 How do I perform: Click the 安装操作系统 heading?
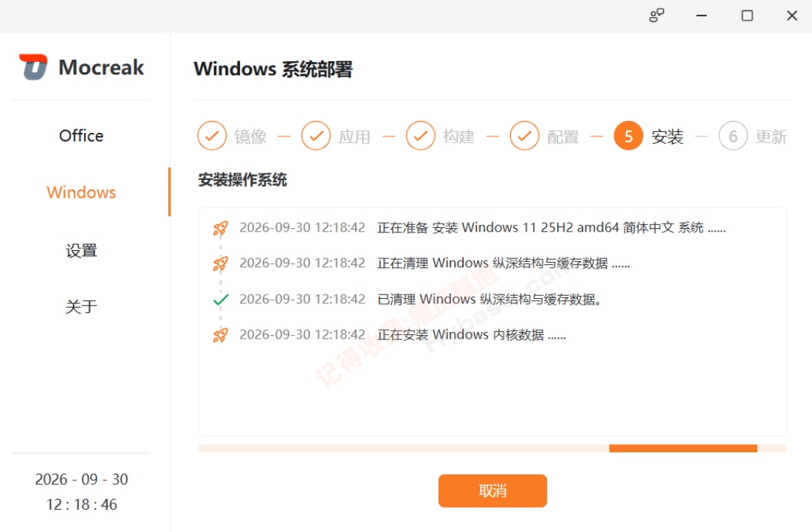242,180
